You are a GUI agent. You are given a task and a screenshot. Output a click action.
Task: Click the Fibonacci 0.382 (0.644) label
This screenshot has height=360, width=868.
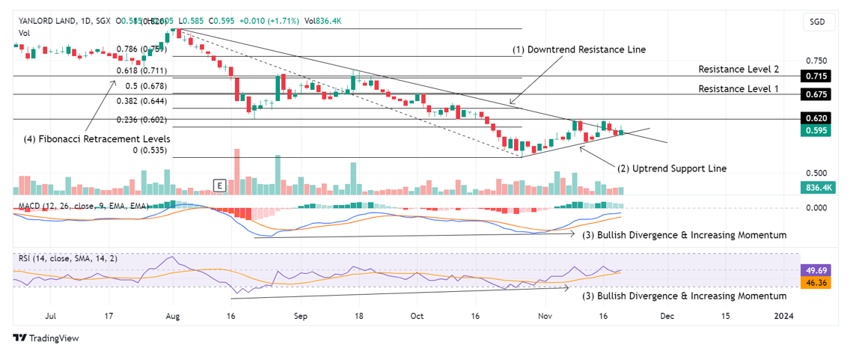coord(141,101)
